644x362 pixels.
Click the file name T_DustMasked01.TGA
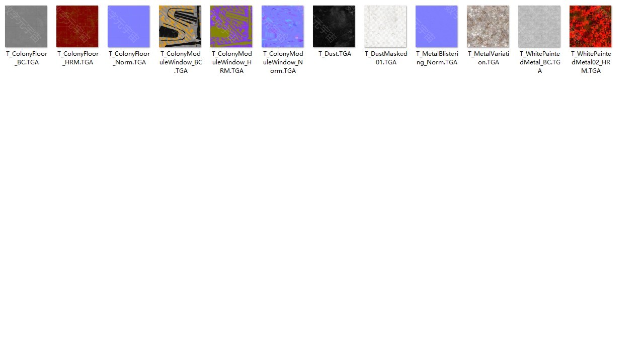(x=386, y=58)
